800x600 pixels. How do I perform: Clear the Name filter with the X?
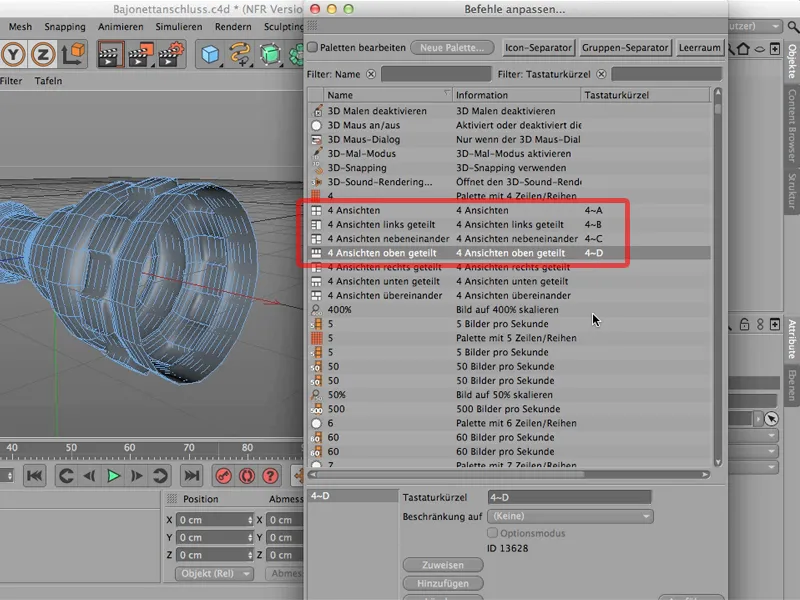click(371, 74)
